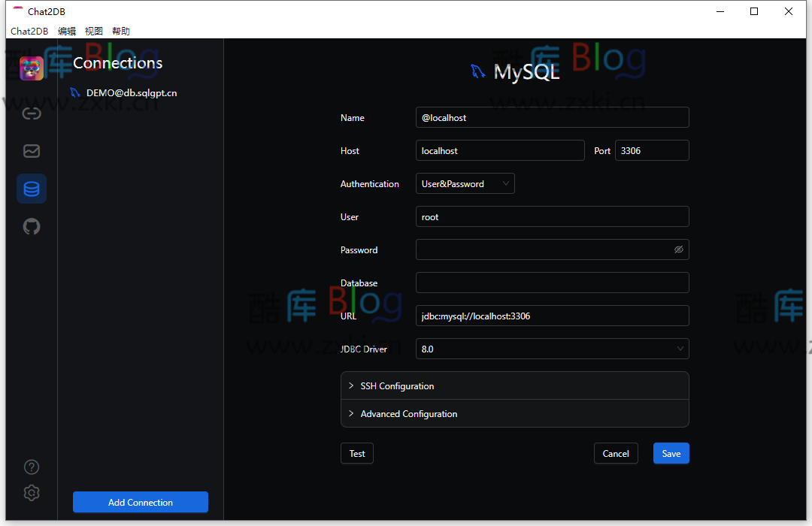812x526 pixels.
Task: Select the link/chain icon in the sidebar
Action: point(31,113)
